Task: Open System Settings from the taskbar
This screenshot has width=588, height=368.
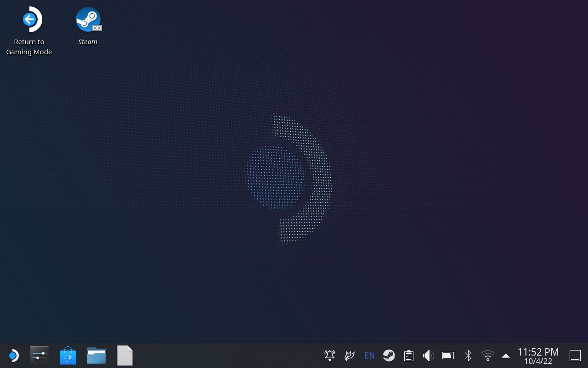Action: tap(40, 356)
